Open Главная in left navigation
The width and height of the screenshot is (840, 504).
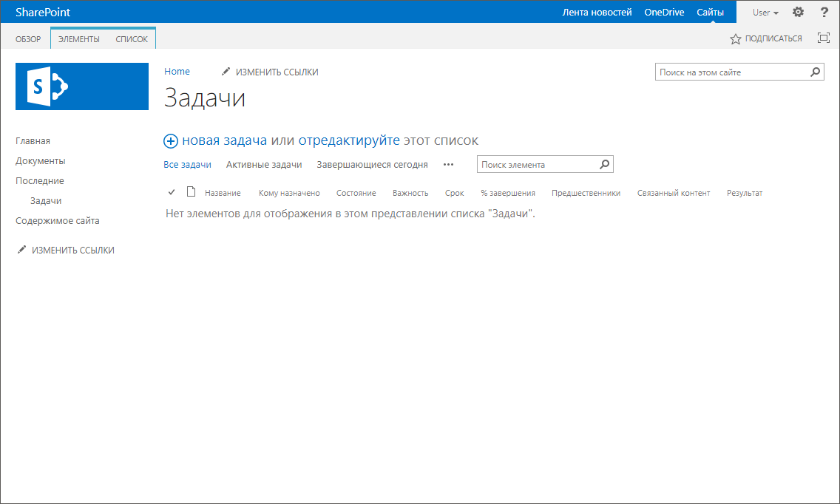click(x=33, y=141)
